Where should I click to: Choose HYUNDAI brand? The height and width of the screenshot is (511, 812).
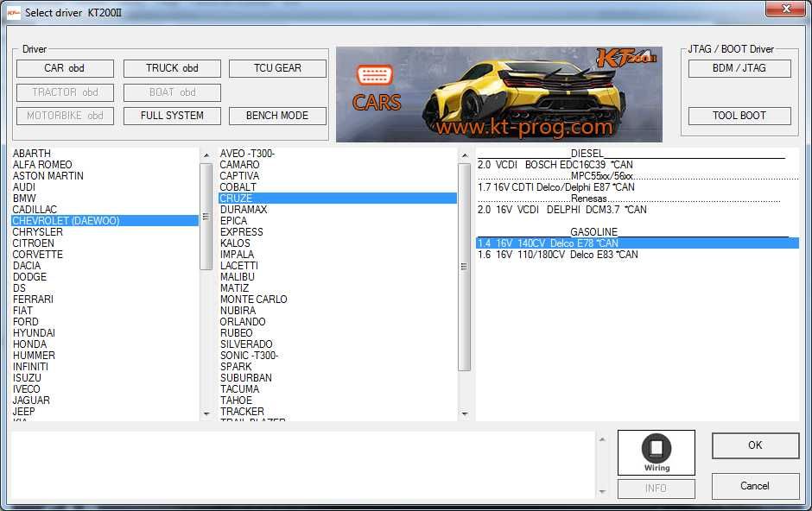[x=105, y=333]
